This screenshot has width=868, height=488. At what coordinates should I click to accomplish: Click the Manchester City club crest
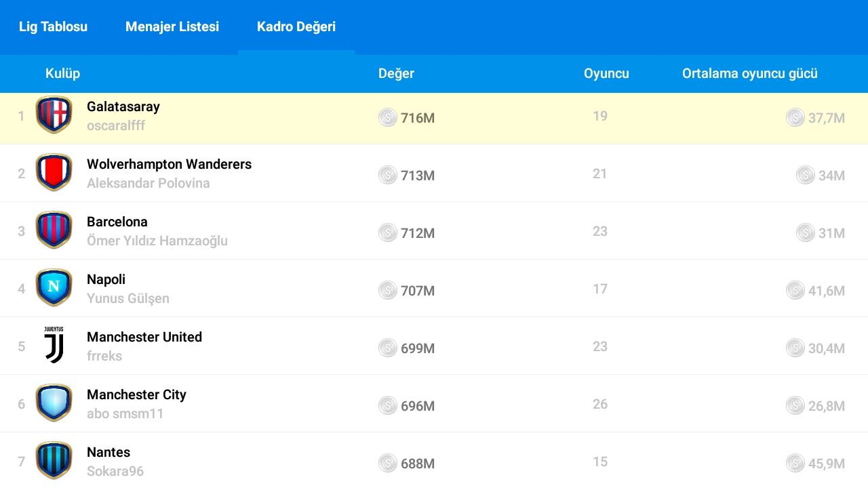(x=54, y=403)
